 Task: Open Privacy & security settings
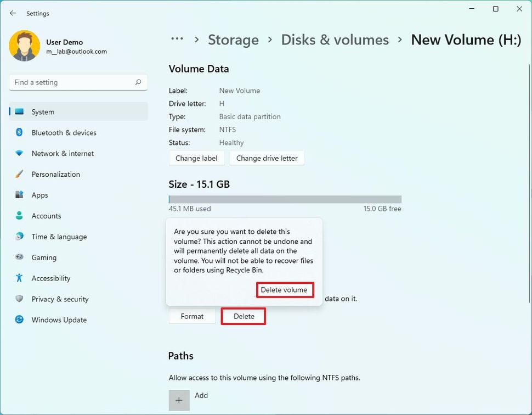click(x=60, y=299)
